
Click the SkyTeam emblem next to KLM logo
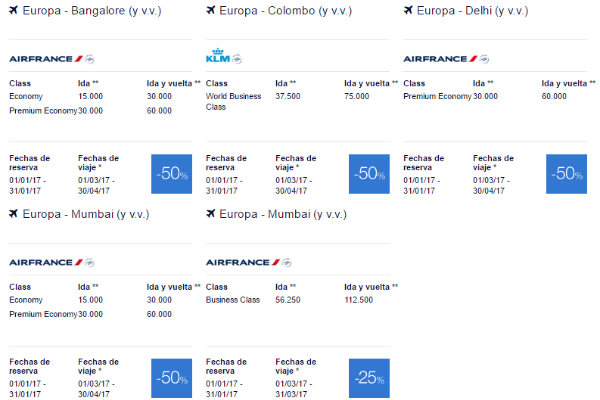coord(237,59)
